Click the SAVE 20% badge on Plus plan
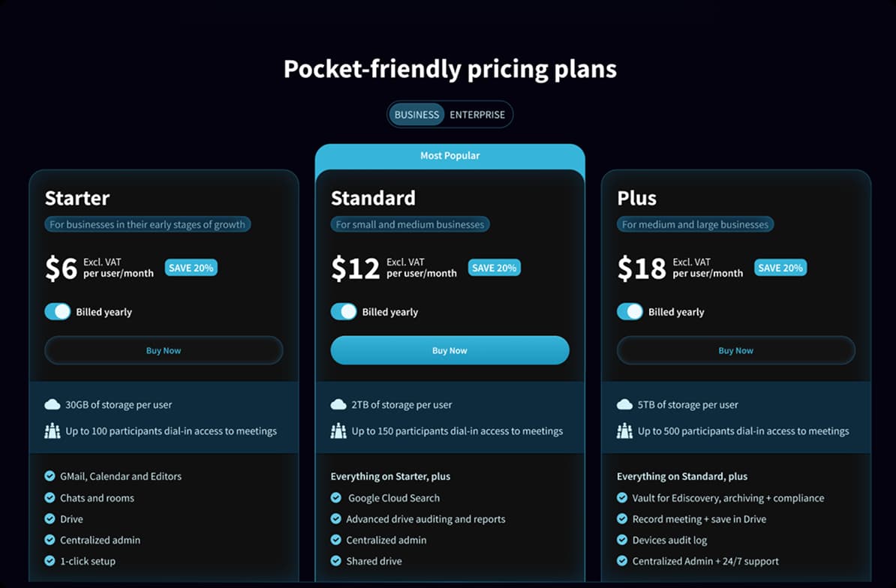896x588 pixels. point(780,267)
